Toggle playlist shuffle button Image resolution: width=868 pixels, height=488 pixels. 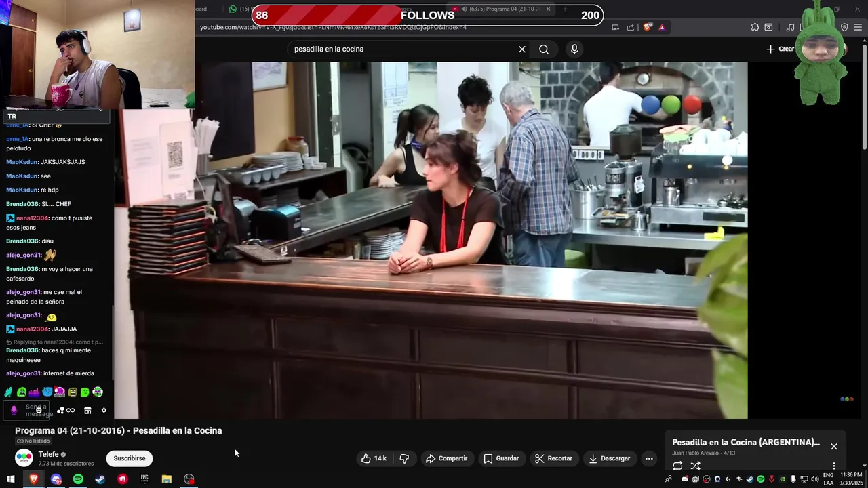[695, 466]
